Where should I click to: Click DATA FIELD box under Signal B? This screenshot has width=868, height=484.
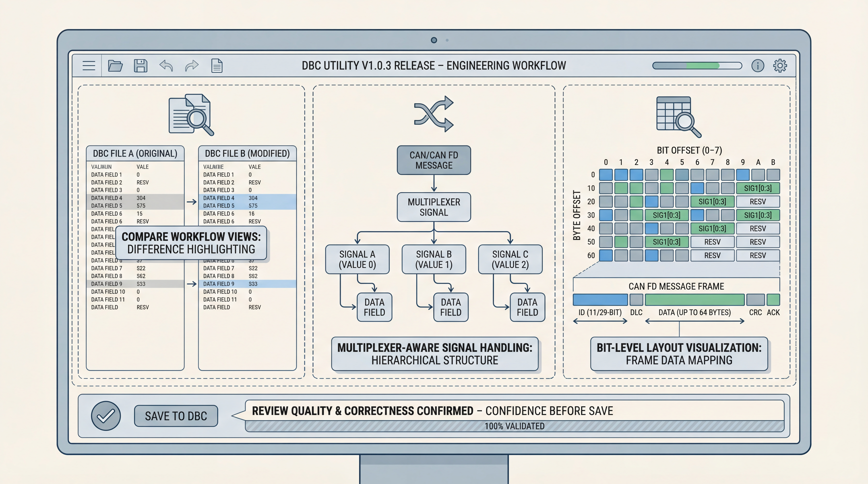[x=451, y=307]
